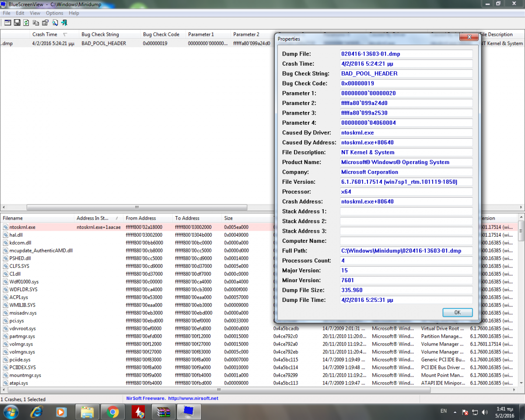Click the Virtual Drive Root description cell
The image size is (525, 420).
(443, 329)
